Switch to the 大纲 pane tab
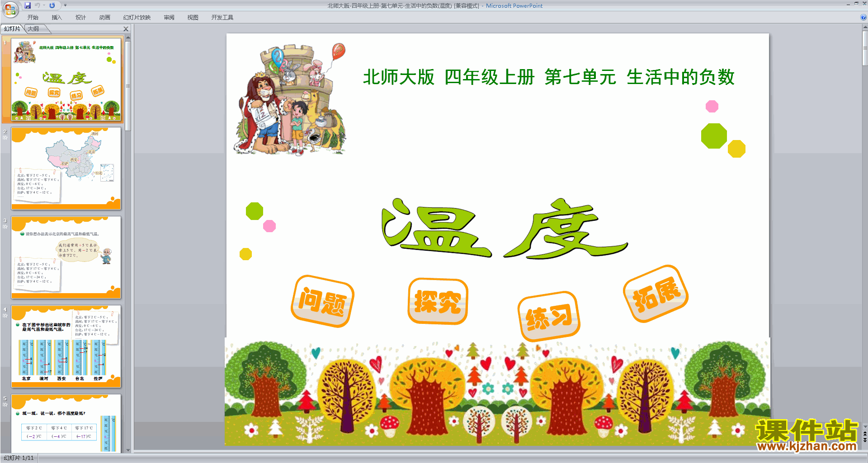Screen dimensions: 868x463 pos(33,29)
